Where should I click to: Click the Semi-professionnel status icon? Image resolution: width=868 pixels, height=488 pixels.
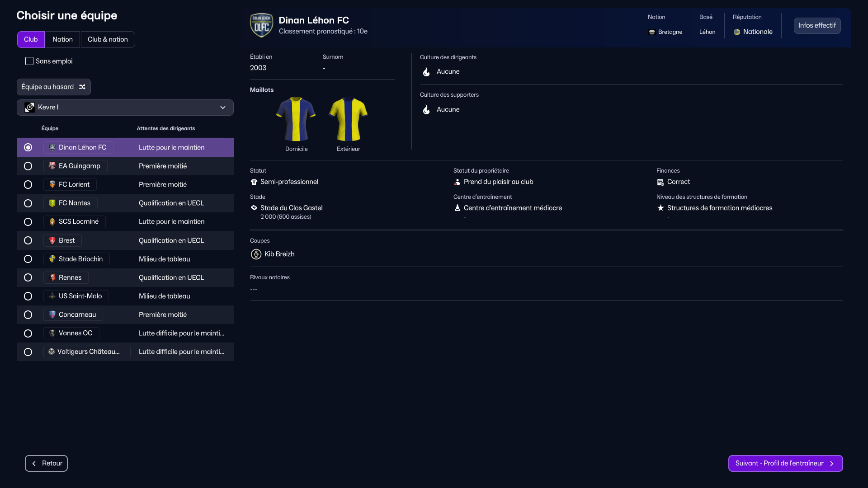254,182
